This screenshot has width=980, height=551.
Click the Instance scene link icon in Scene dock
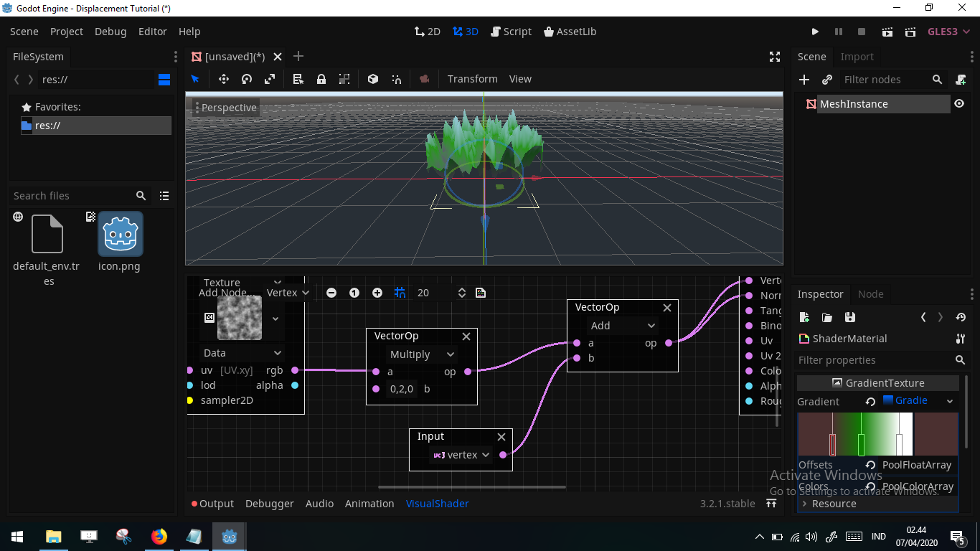click(x=826, y=80)
